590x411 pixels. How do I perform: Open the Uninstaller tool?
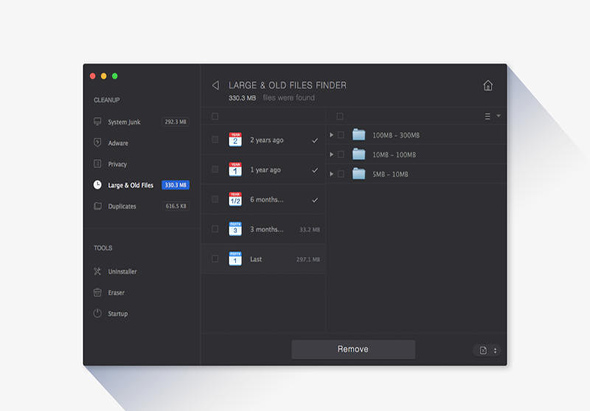coord(122,271)
